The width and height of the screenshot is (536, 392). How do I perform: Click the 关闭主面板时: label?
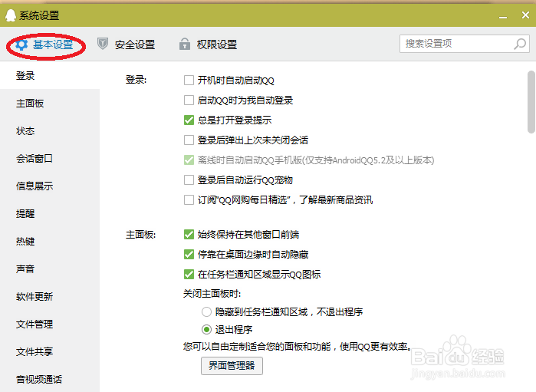pyautogui.click(x=212, y=294)
